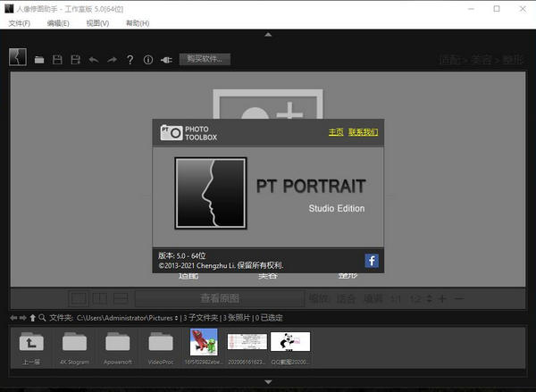
Task: Open the 视图(V) menu
Action: coord(97,23)
